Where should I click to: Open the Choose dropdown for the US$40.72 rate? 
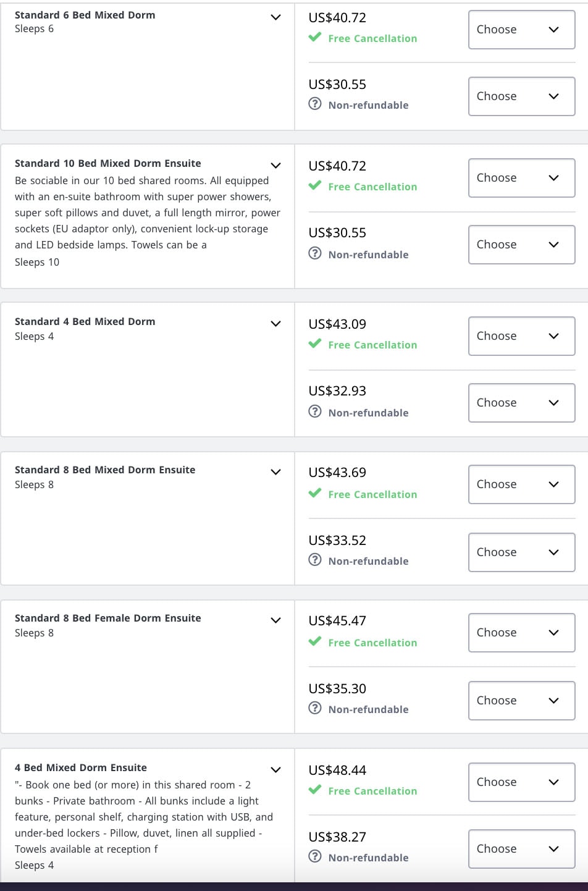coord(521,29)
